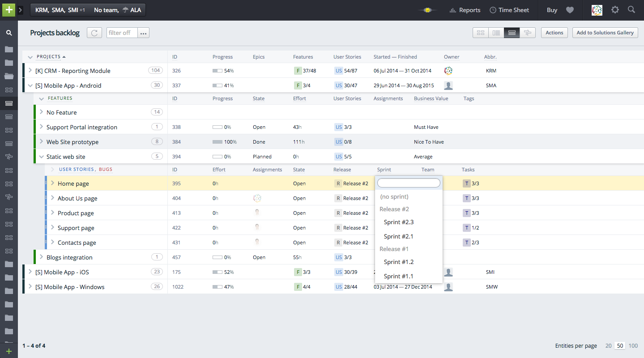Refresh the Projects backlog view

pos(94,33)
